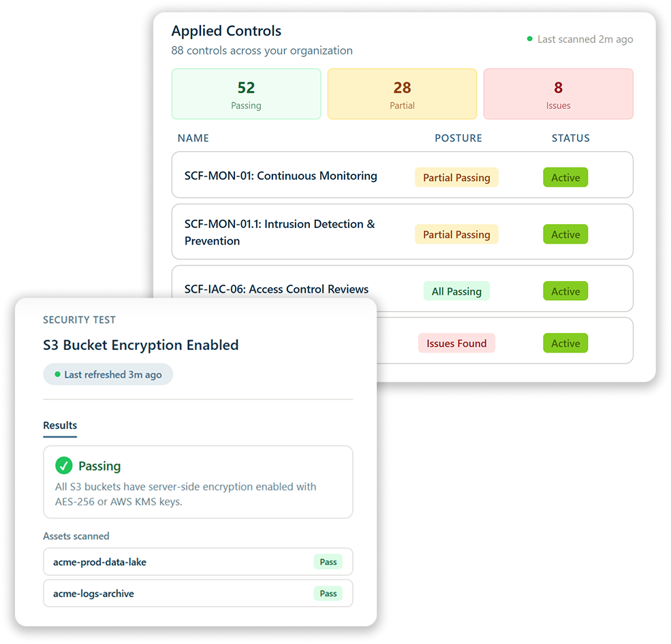The height and width of the screenshot is (644, 671).
Task: Open the 52 Passing summary card
Action: [x=246, y=94]
